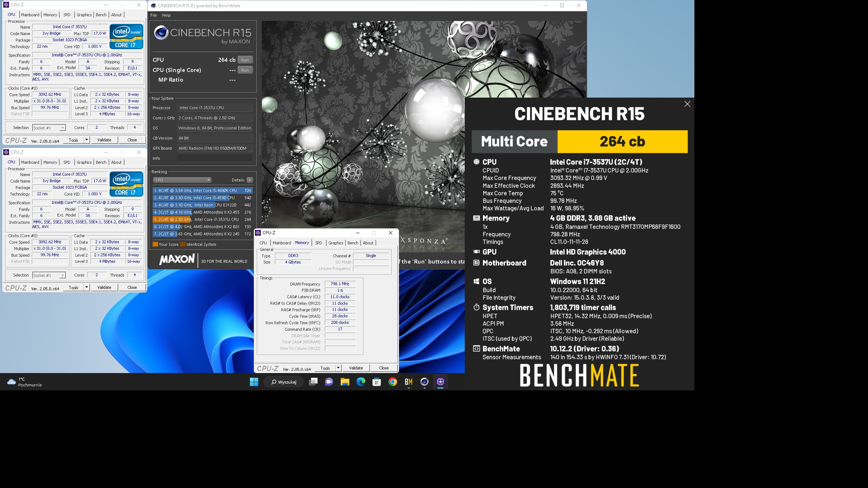Open Windows Start menu
This screenshot has height=488, width=868.
pyautogui.click(x=254, y=382)
